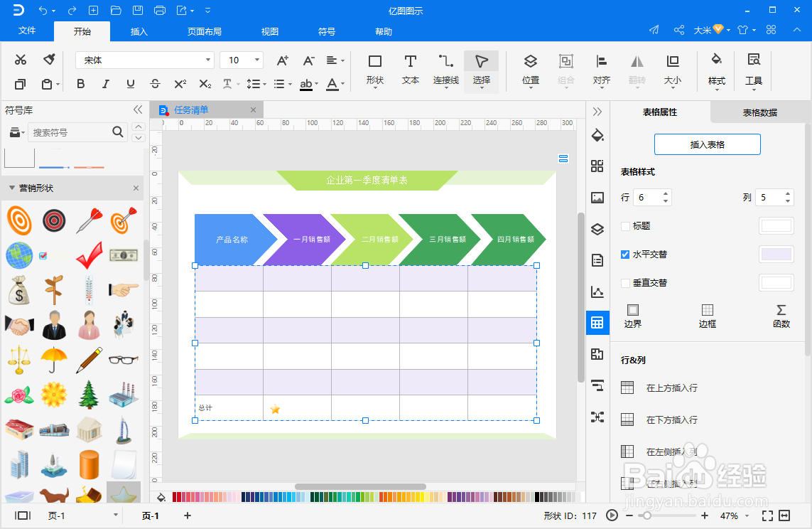The image size is (812, 529).
Task: Open the Align options
Action: click(x=601, y=70)
